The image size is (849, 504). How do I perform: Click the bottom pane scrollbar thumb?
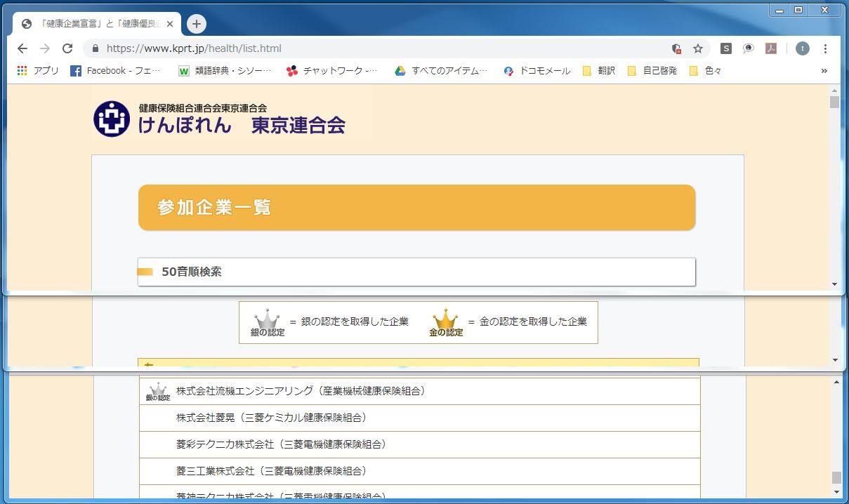[x=836, y=477]
